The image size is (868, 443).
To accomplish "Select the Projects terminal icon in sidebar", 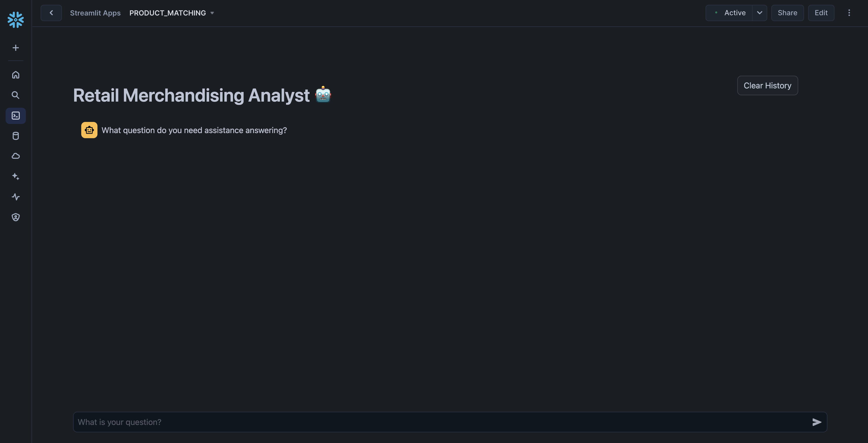I will (x=15, y=116).
